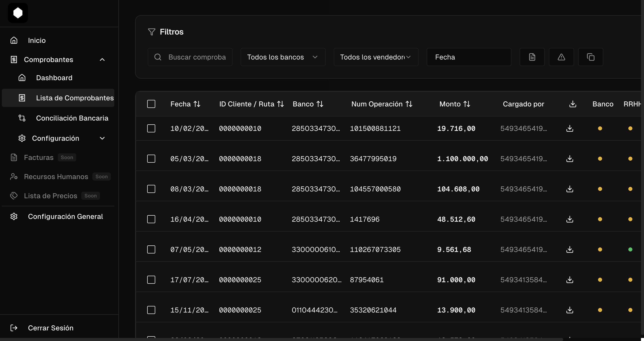Go to Dashboard in the sidebar
Screen dimensions: 644x341
54,78
